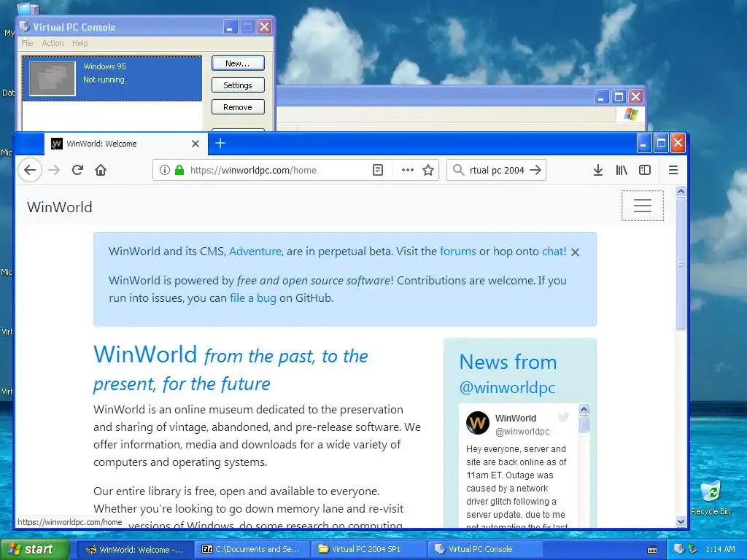Click the Firefox search box
This screenshot has width=747, height=560.
pos(496,170)
